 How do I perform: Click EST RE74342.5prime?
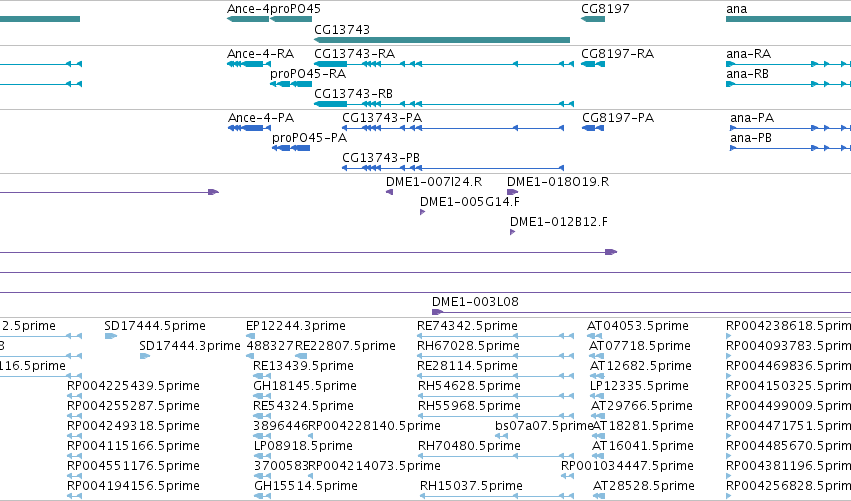[495, 337]
